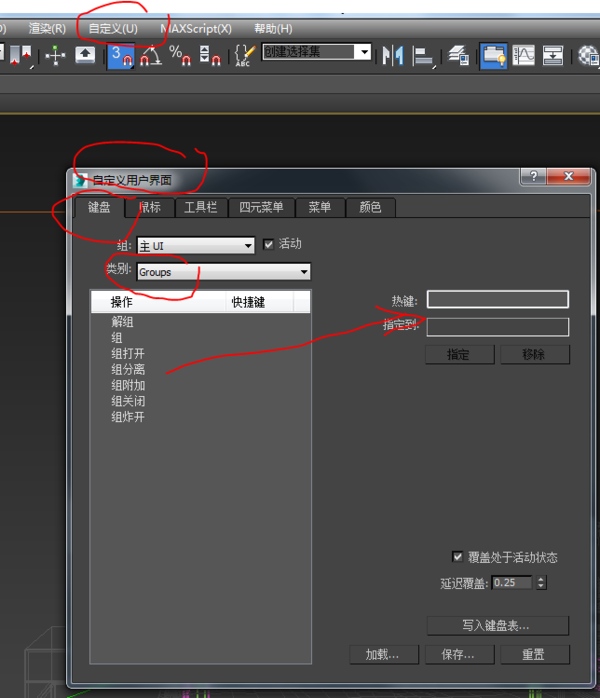Click the 重置 button
Screen dimensions: 600x698
pyautogui.click(x=535, y=655)
